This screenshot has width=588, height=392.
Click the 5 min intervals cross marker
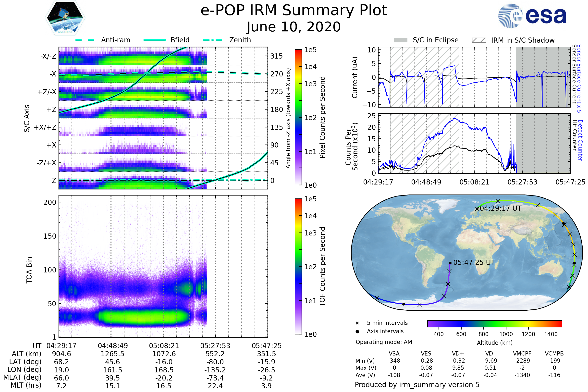(x=357, y=323)
